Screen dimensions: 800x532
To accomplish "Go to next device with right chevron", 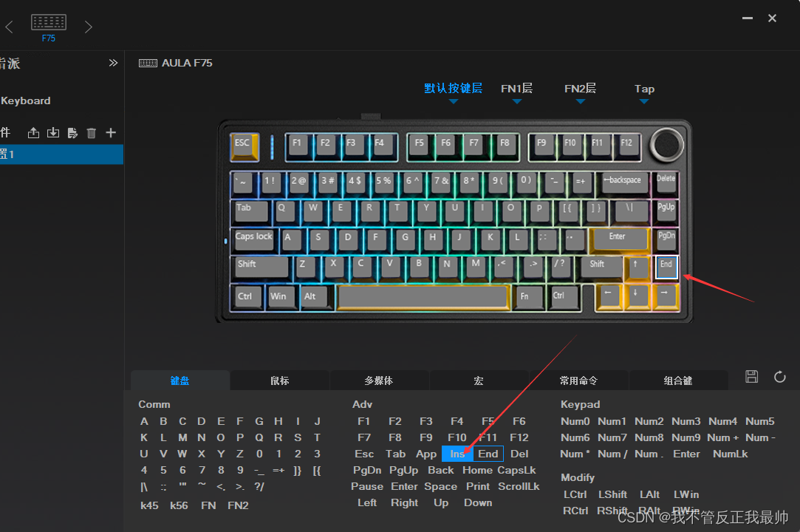I will pos(88,27).
